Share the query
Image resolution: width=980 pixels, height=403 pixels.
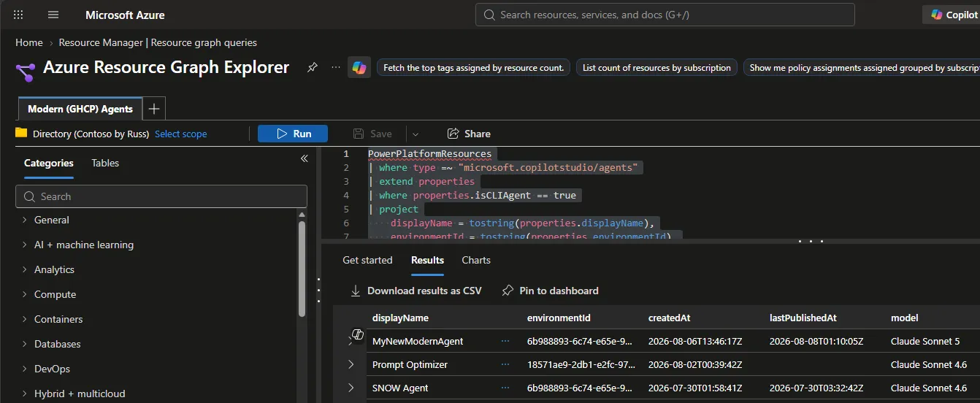click(469, 134)
